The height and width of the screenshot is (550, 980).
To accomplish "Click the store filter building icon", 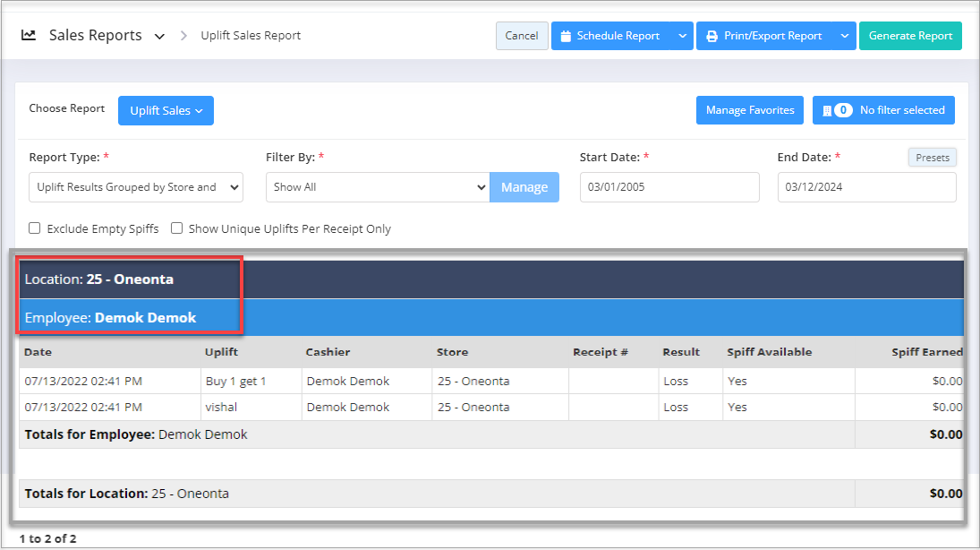I will pyautogui.click(x=827, y=111).
